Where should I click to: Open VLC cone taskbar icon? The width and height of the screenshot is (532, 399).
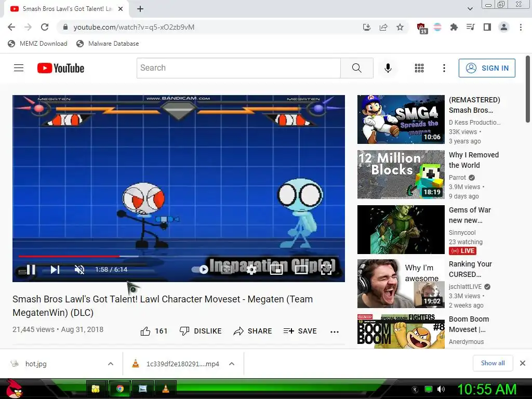pyautogui.click(x=166, y=389)
